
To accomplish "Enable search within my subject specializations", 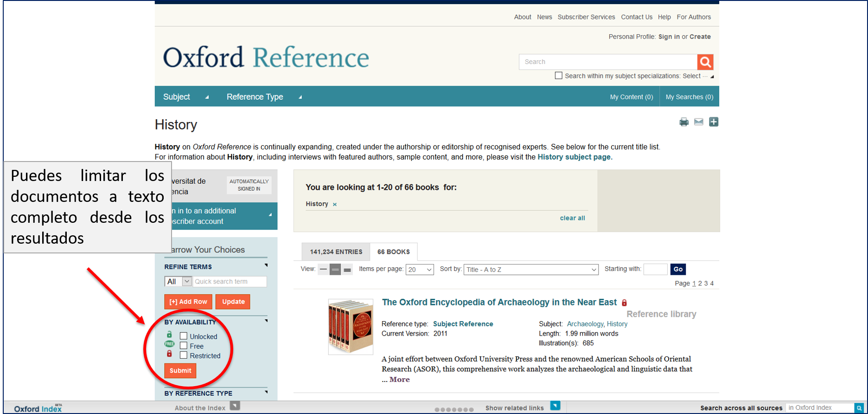I will coord(559,76).
